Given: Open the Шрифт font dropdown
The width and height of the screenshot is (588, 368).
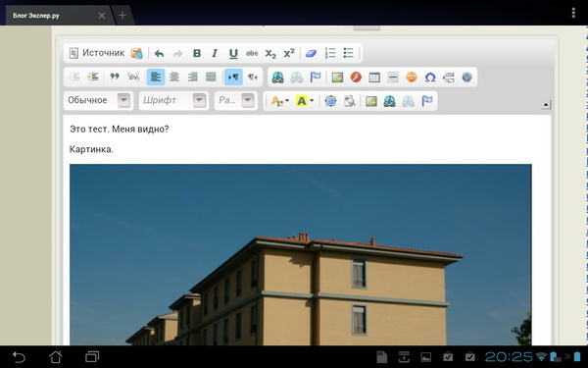Looking at the screenshot, I should 174,100.
